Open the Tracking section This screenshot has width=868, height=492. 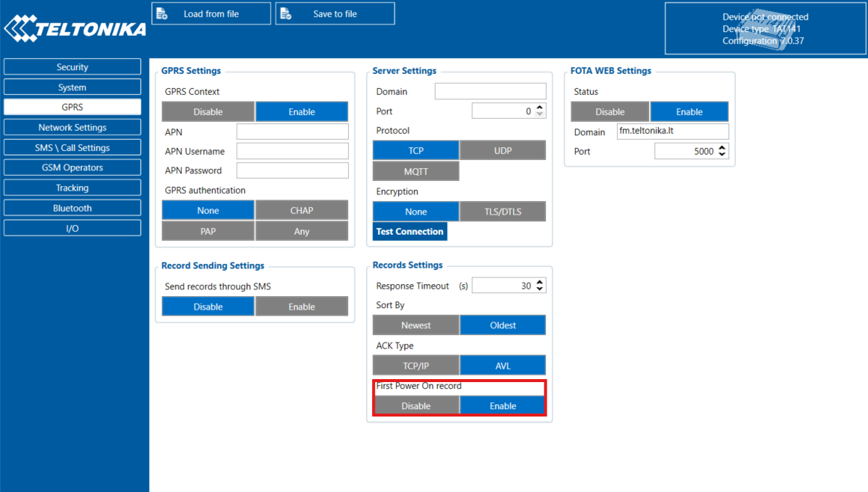(x=72, y=188)
